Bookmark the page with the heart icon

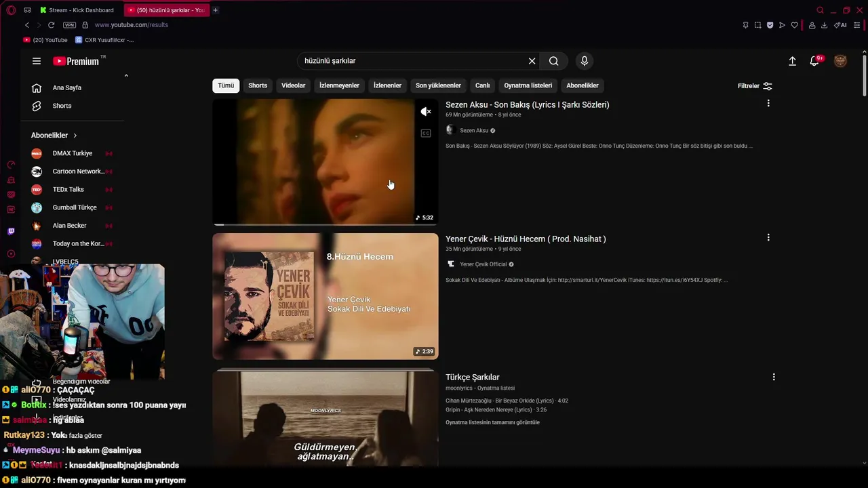click(x=795, y=25)
